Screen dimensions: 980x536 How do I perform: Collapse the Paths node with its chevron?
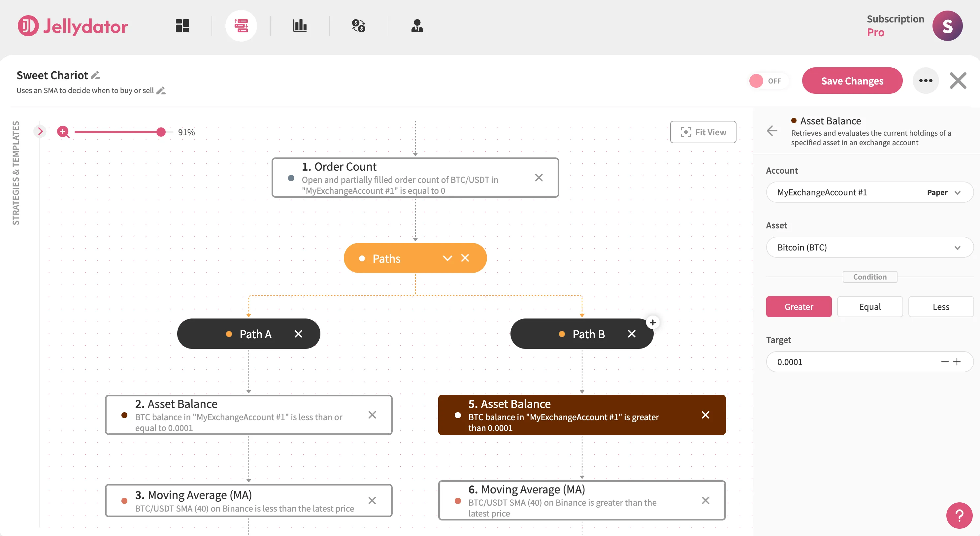click(447, 258)
